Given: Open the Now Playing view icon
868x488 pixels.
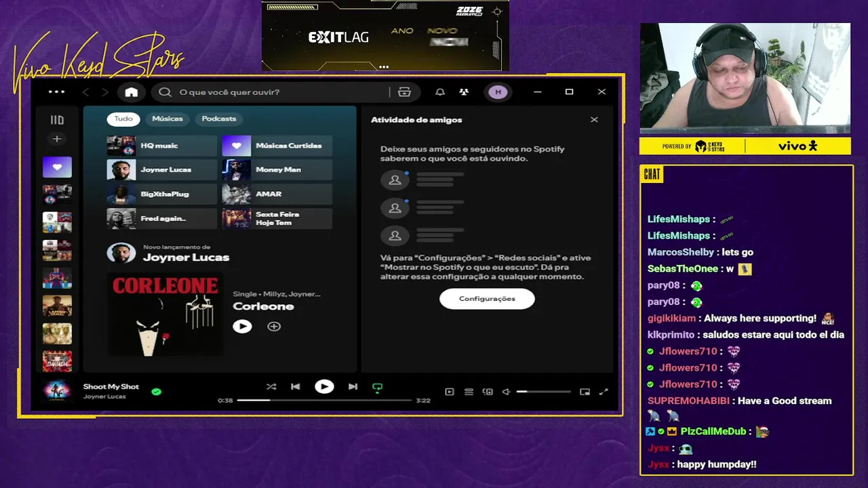Looking at the screenshot, I should click(449, 392).
